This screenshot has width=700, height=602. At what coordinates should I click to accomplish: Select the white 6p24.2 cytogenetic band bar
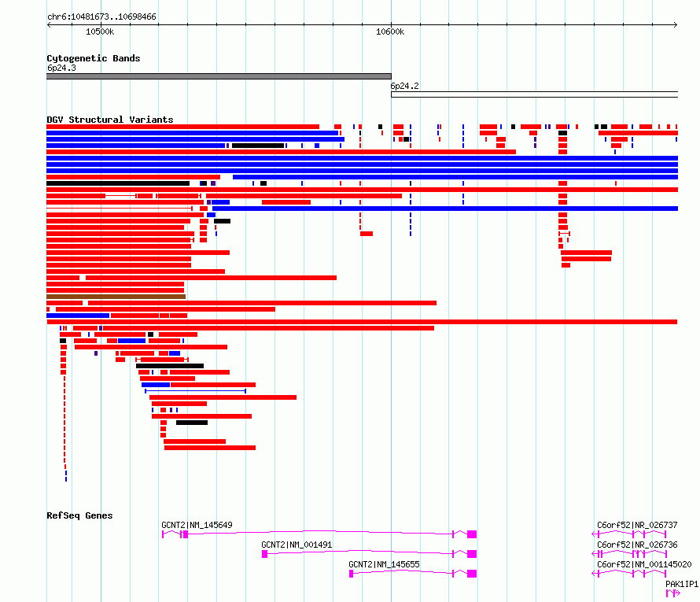point(534,94)
